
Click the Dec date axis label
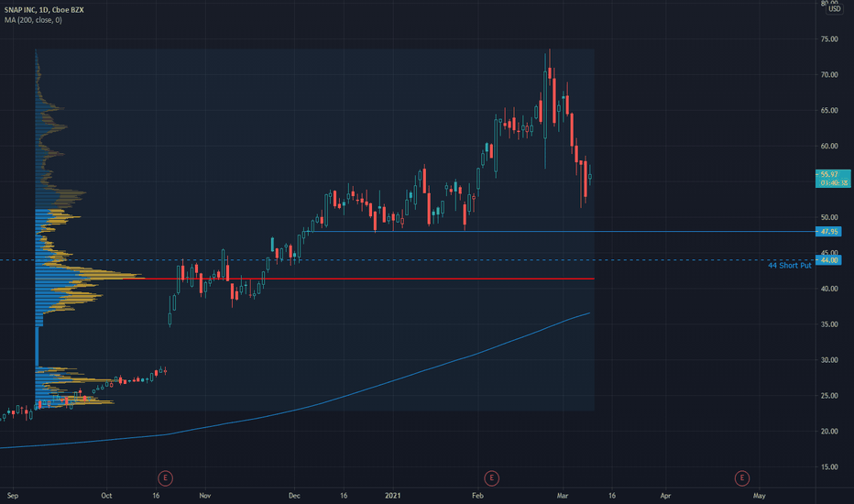pyautogui.click(x=294, y=496)
